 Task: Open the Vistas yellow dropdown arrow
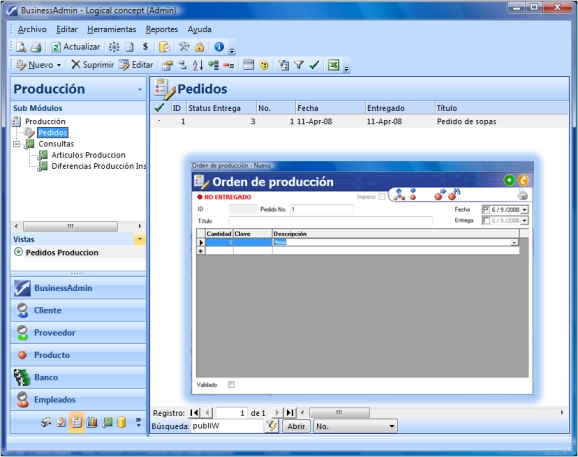tap(140, 239)
